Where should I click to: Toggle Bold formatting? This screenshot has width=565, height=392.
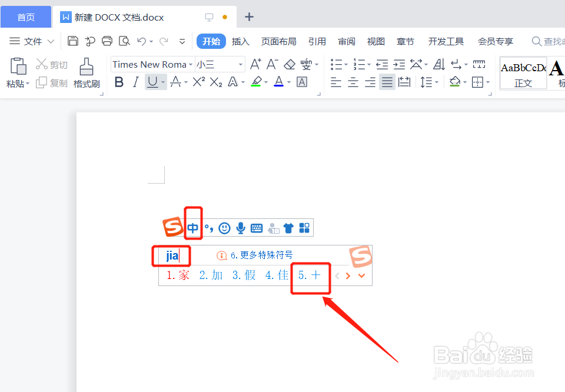[119, 82]
